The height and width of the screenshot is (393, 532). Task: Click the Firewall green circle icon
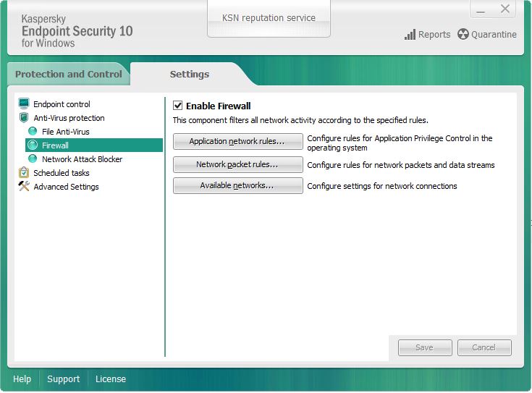pos(33,145)
